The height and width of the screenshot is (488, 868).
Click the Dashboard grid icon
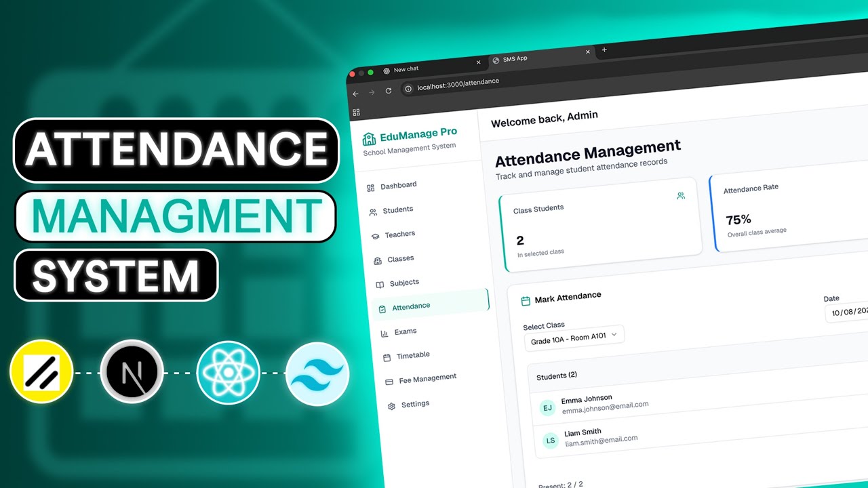[370, 188]
